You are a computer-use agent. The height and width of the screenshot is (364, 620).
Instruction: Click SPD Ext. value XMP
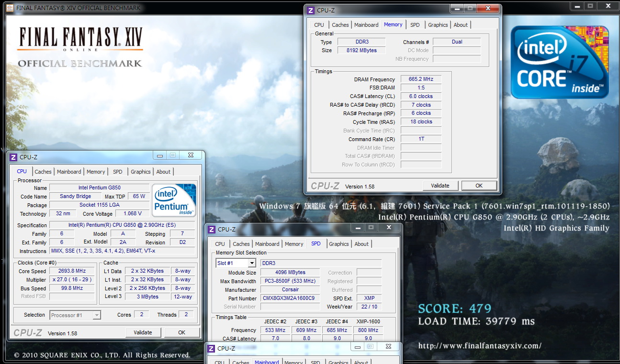pos(369,298)
